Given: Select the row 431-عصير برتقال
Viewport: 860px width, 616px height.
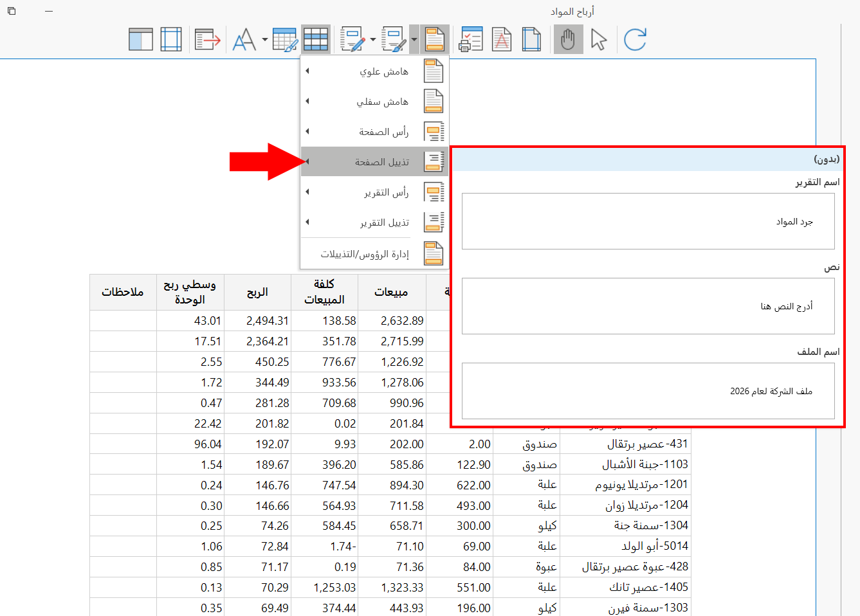Looking at the screenshot, I should [x=390, y=444].
